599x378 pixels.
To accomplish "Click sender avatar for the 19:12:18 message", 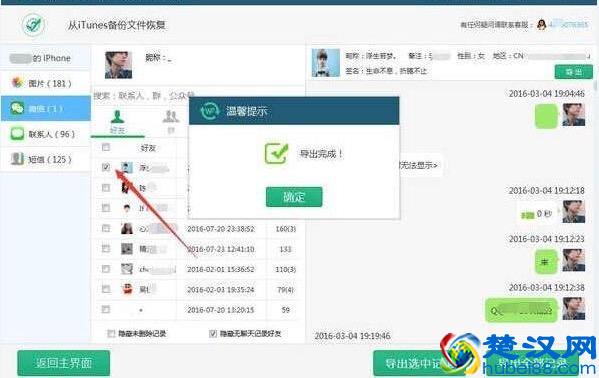I will (573, 211).
